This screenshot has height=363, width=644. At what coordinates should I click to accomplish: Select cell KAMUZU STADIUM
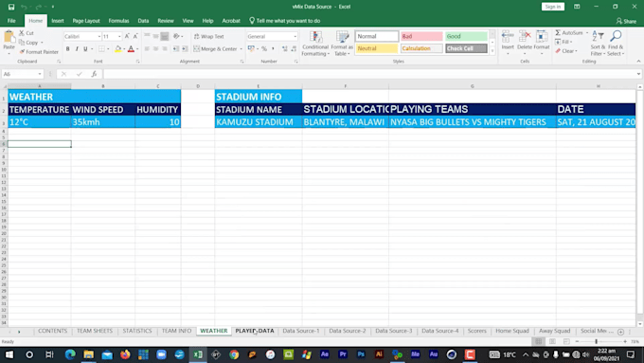click(259, 122)
